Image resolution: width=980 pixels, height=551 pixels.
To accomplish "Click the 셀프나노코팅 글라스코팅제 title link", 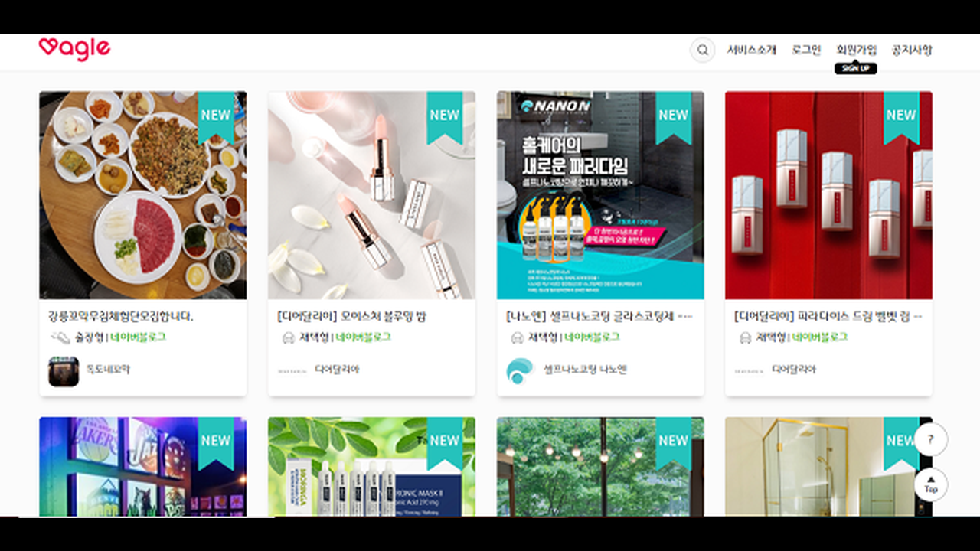I will [599, 316].
